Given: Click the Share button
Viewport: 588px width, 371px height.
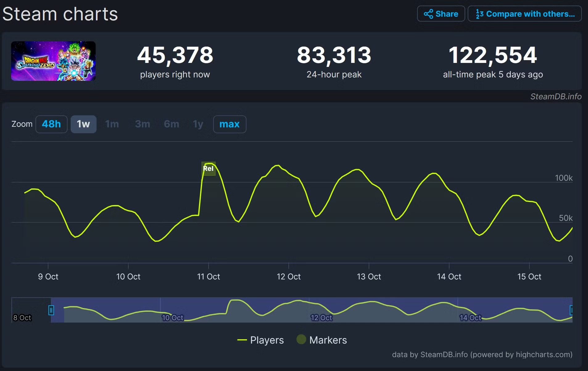Looking at the screenshot, I should (441, 14).
